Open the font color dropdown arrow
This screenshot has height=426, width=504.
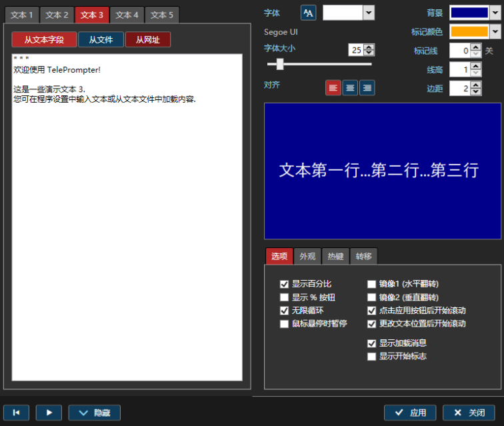click(x=369, y=13)
